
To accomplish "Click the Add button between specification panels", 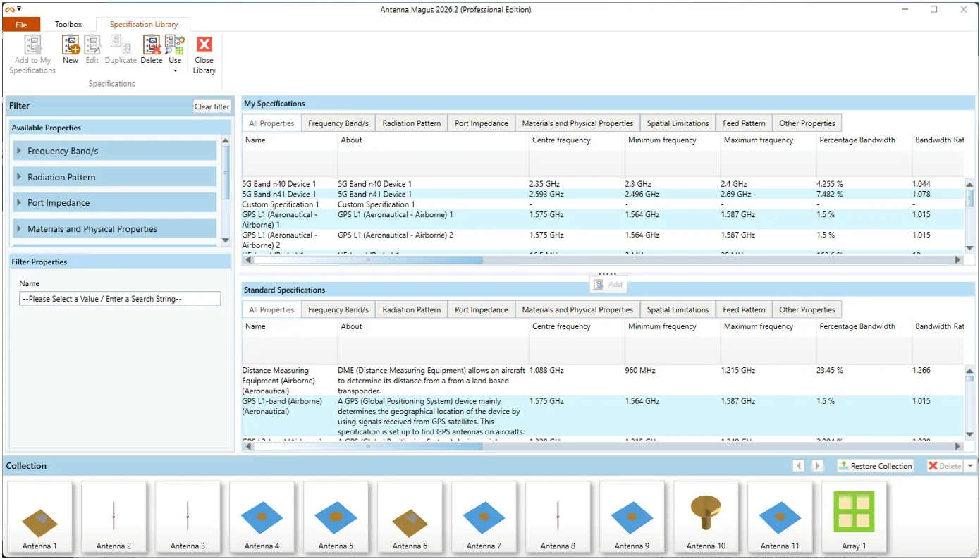I will [x=608, y=284].
